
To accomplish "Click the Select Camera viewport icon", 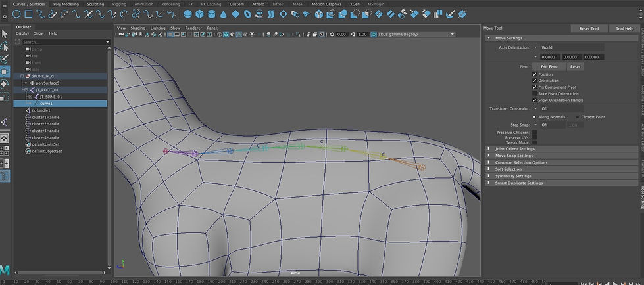I will [x=120, y=34].
